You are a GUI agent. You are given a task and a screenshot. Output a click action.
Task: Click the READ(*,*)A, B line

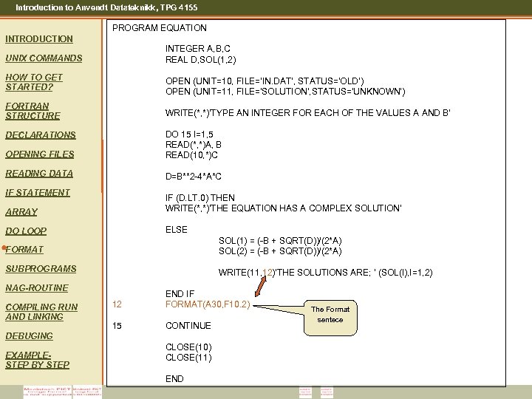pyautogui.click(x=194, y=145)
